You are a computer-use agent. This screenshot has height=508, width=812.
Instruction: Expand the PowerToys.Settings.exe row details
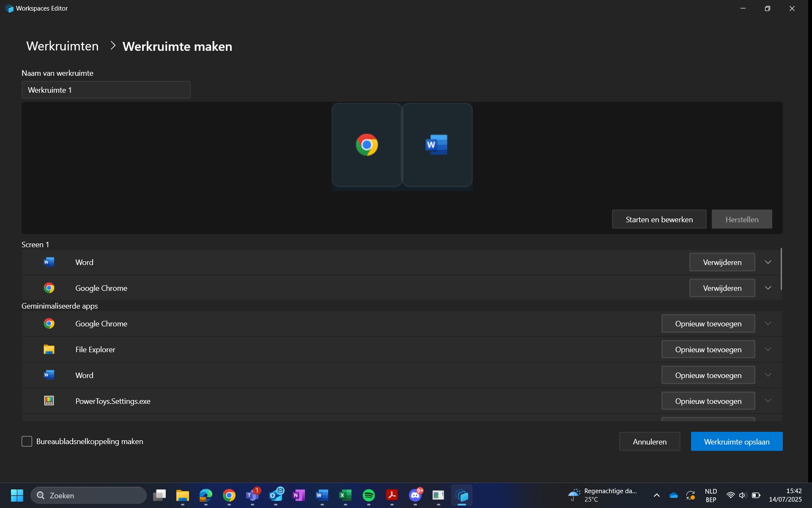(768, 401)
